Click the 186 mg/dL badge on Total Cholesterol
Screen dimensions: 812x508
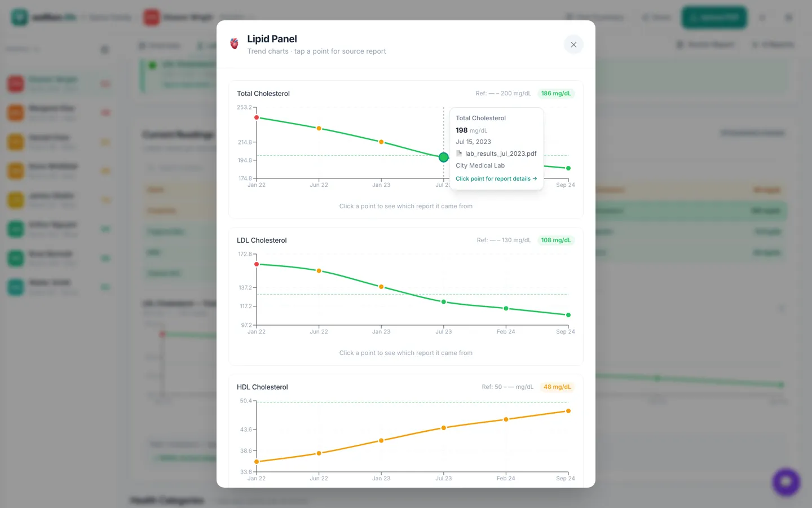tap(556, 94)
